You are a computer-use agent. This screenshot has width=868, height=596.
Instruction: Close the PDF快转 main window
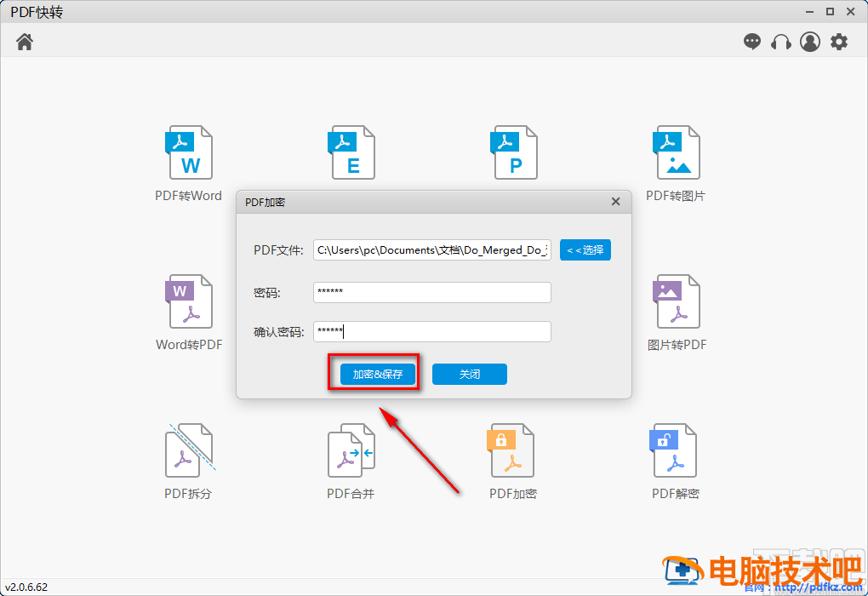click(851, 12)
